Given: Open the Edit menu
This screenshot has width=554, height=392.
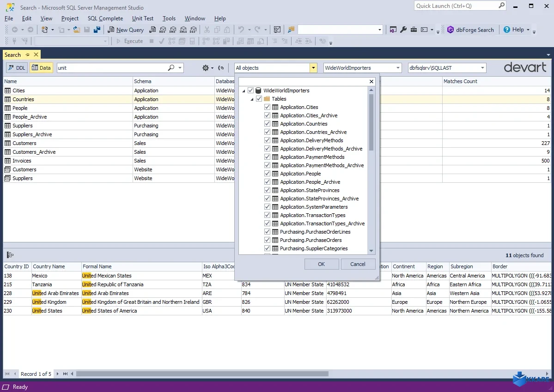Looking at the screenshot, I should pyautogui.click(x=27, y=18).
